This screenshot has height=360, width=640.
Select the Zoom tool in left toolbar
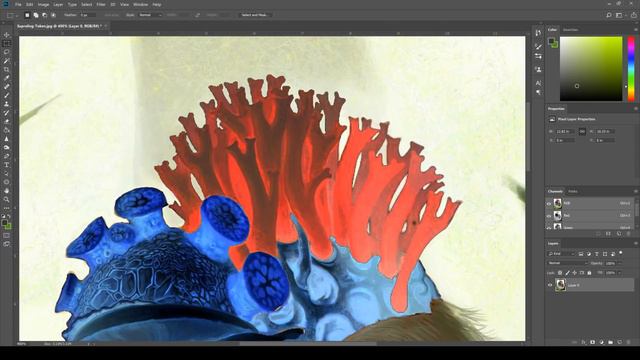(7, 200)
